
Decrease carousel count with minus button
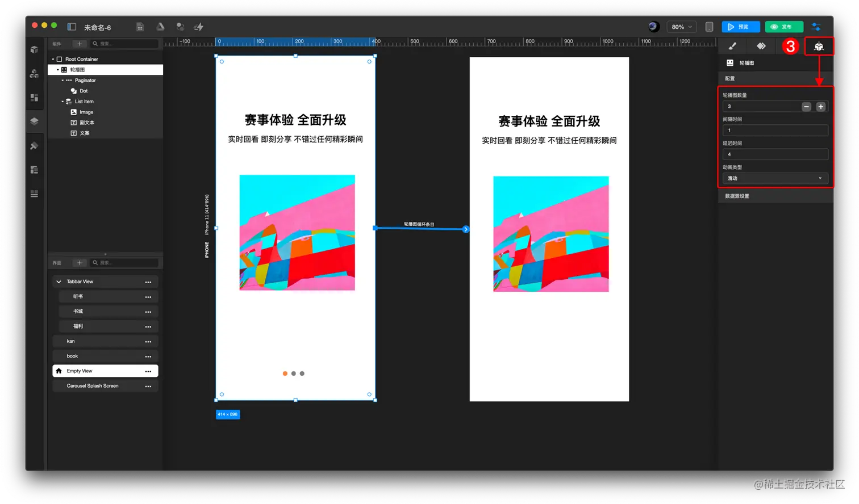click(806, 107)
